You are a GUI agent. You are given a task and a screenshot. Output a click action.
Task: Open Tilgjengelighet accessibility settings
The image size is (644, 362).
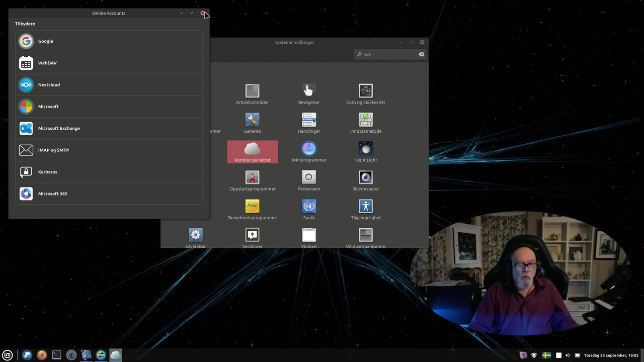[366, 210]
